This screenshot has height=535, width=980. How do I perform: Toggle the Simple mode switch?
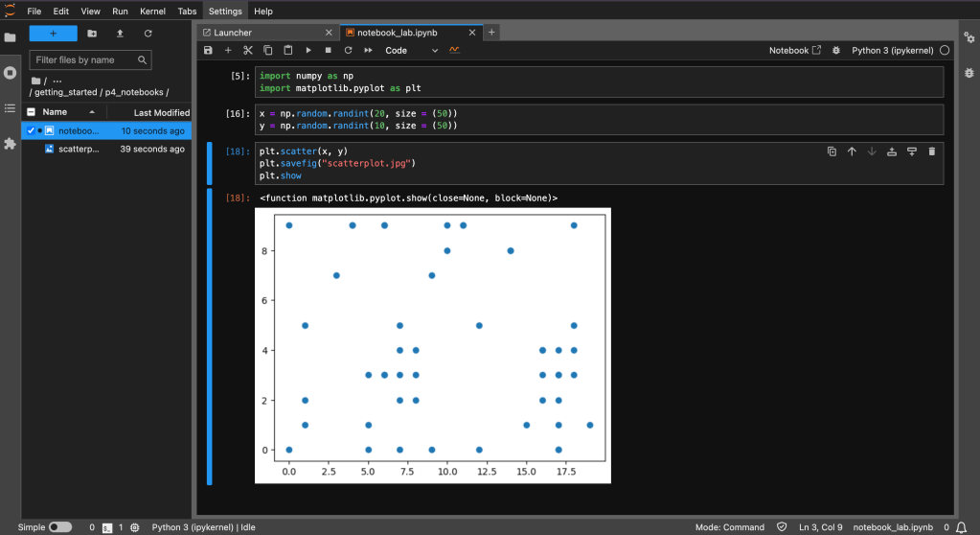pos(59,526)
